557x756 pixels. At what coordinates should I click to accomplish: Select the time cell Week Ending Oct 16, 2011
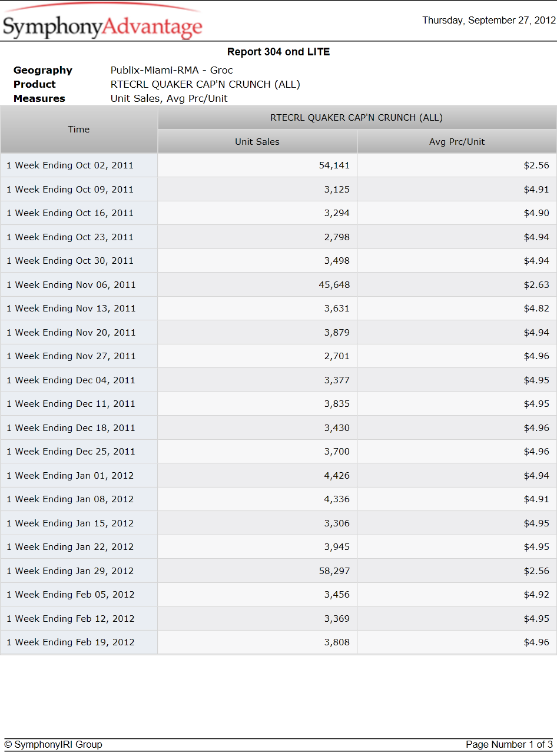(79, 213)
